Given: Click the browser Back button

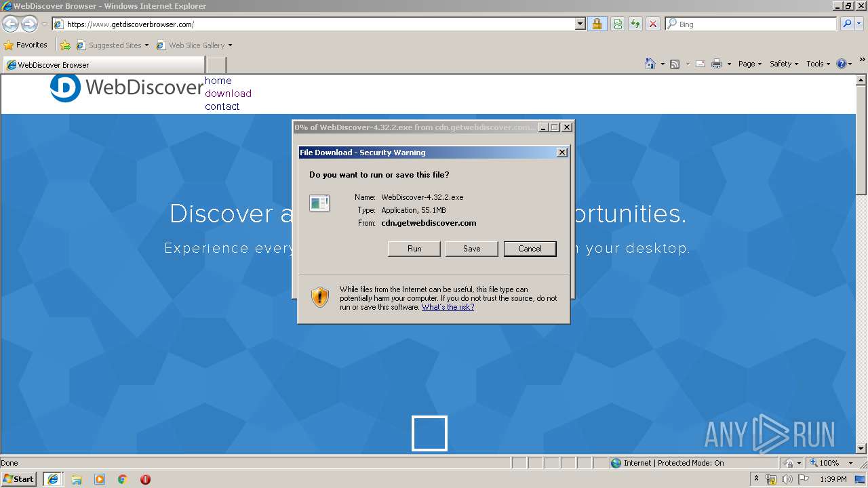Looking at the screenshot, I should pos(10,24).
